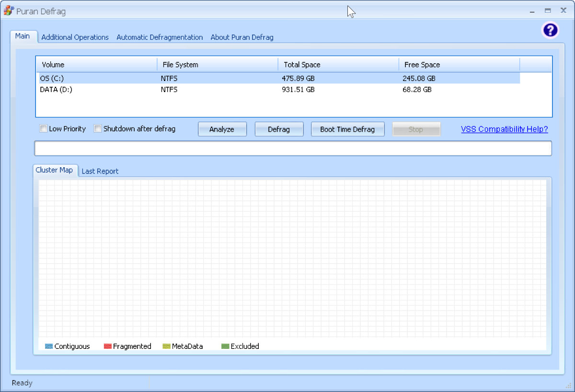Open the Automatic Defragmentation tab
Screen dimensions: 575x392
click(160, 37)
